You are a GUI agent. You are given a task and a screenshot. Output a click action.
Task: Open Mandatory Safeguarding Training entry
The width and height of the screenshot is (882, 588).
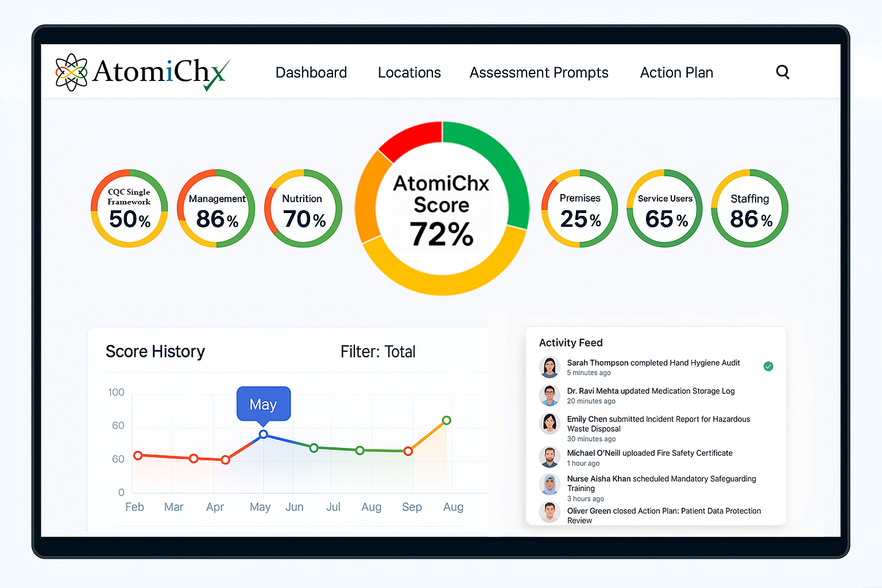[656, 488]
